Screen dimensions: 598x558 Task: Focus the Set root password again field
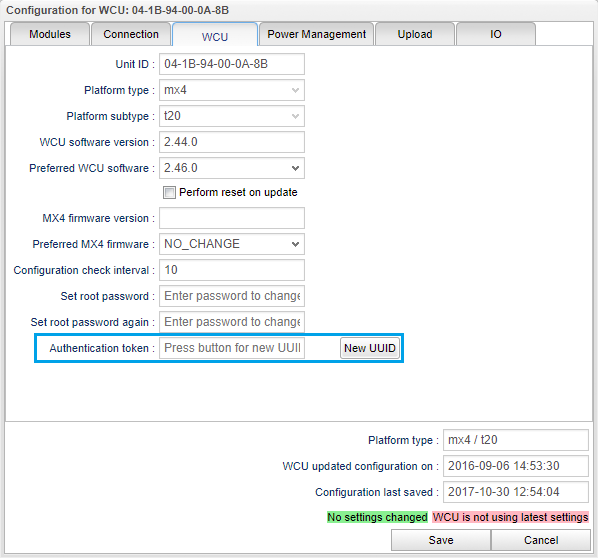(232, 322)
